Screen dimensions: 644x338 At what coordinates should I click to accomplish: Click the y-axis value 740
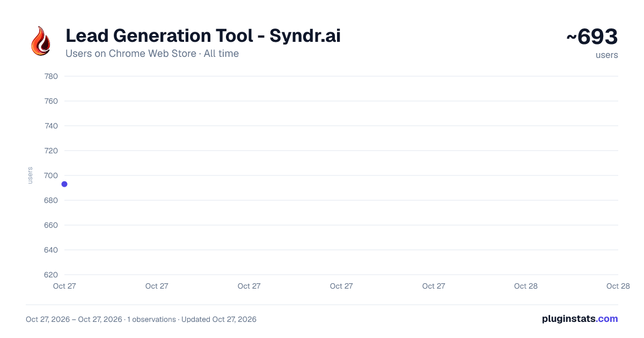coord(51,126)
